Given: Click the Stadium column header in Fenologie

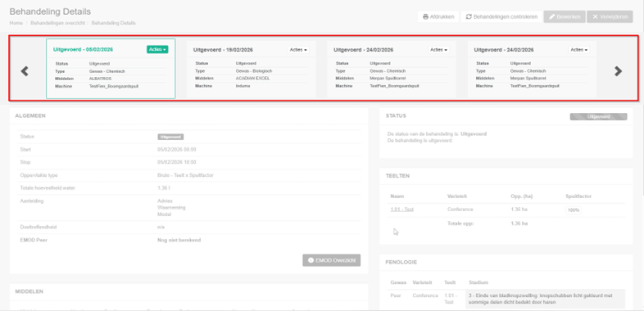Looking at the screenshot, I should pyautogui.click(x=478, y=282).
